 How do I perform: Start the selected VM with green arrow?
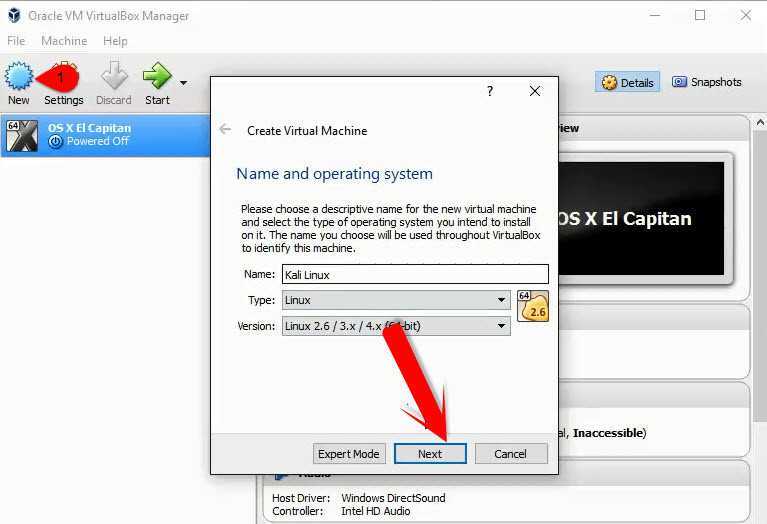157,76
